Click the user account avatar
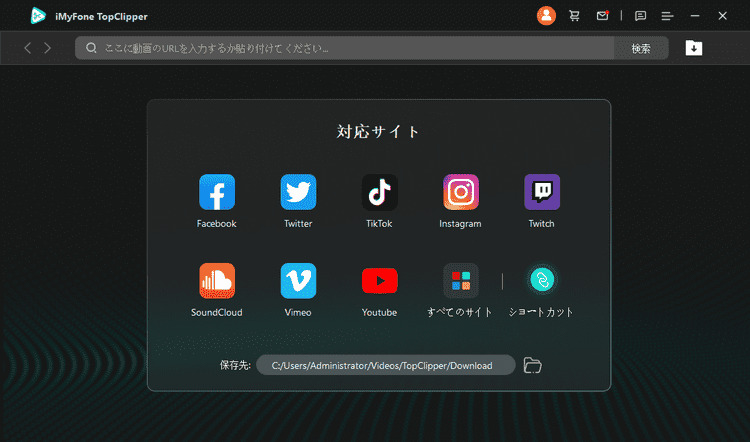 (x=546, y=16)
